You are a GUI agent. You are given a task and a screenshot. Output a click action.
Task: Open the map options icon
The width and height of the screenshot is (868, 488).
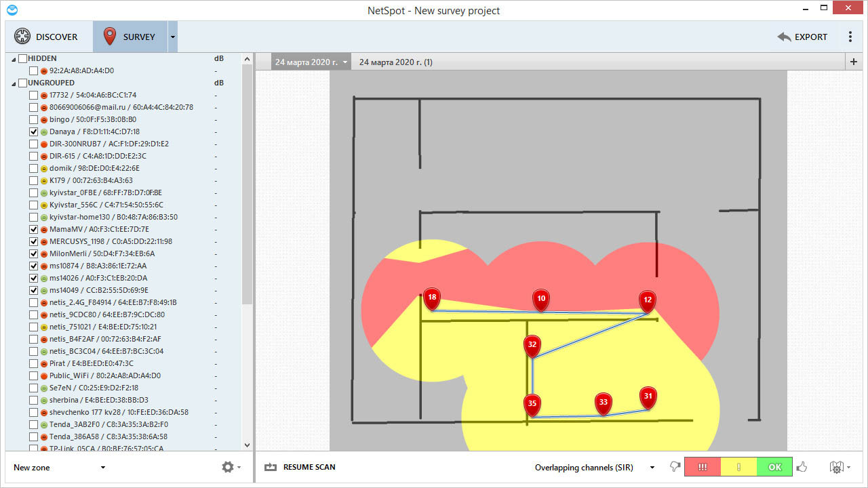837,467
